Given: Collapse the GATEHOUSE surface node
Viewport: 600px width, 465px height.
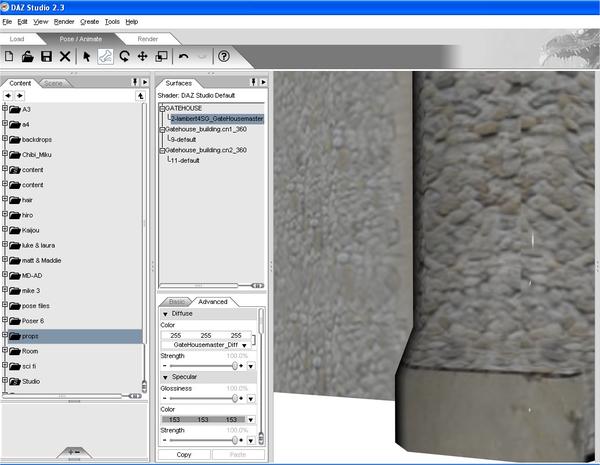Looking at the screenshot, I should (162, 109).
